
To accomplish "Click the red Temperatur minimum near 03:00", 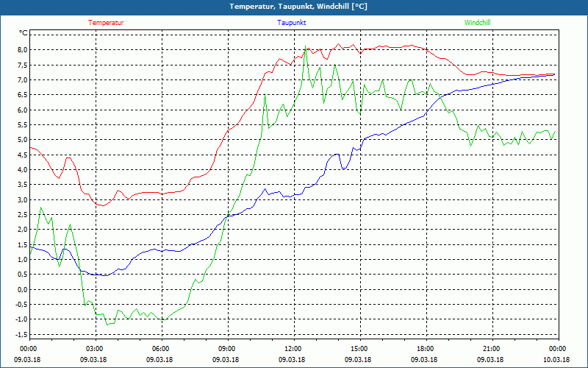I will (102, 205).
